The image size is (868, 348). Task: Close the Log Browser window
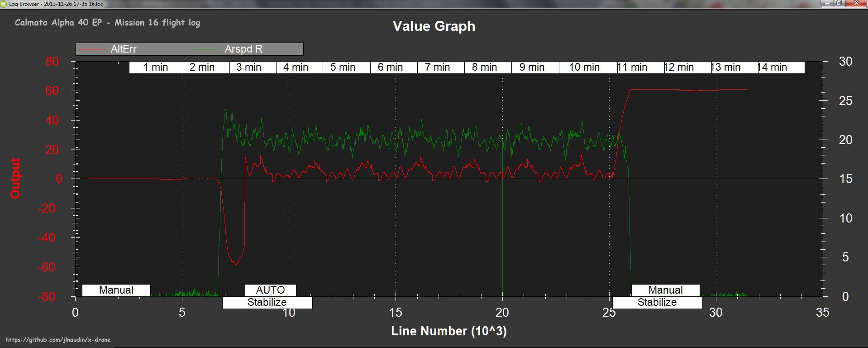click(x=856, y=3)
